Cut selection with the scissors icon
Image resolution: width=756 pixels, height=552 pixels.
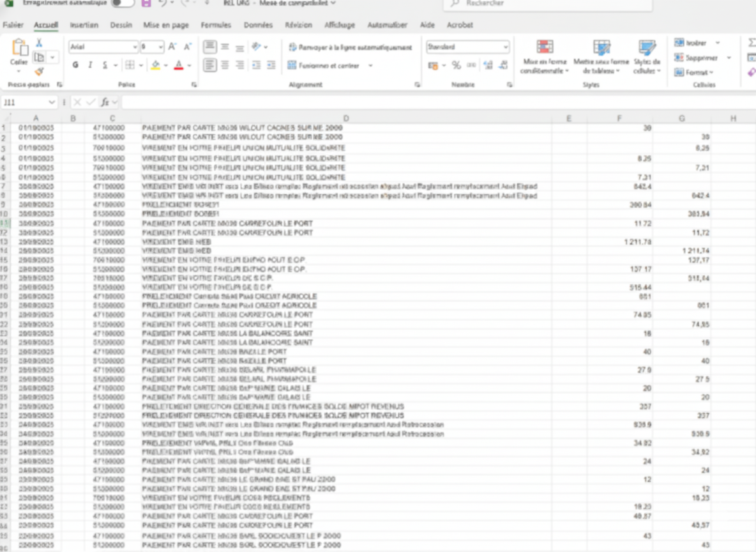coord(40,43)
